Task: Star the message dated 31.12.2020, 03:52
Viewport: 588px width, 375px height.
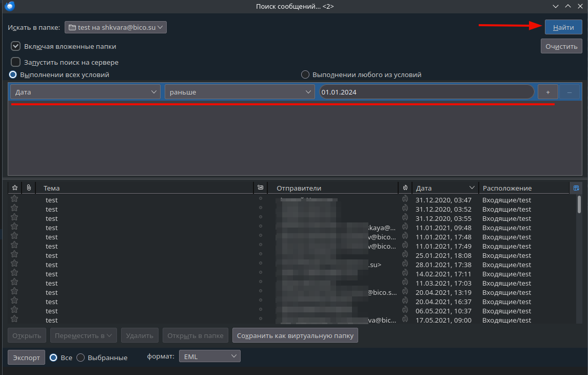Action: click(14, 208)
